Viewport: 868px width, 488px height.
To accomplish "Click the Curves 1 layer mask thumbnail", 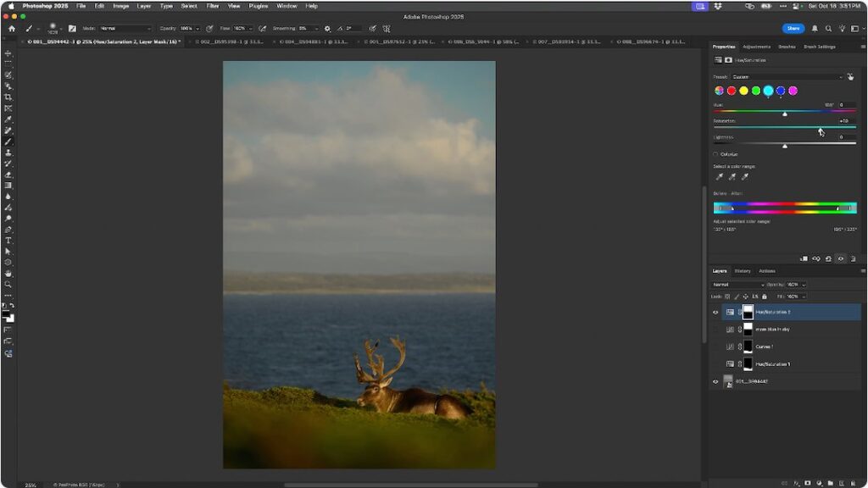I will pyautogui.click(x=748, y=347).
